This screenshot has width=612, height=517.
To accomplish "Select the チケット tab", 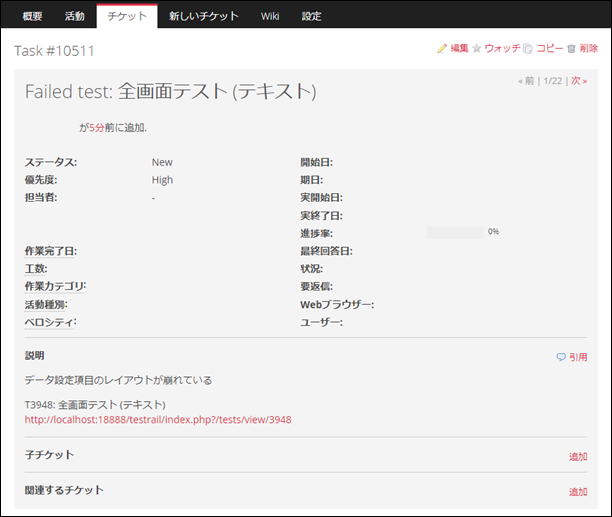I will pos(127,16).
